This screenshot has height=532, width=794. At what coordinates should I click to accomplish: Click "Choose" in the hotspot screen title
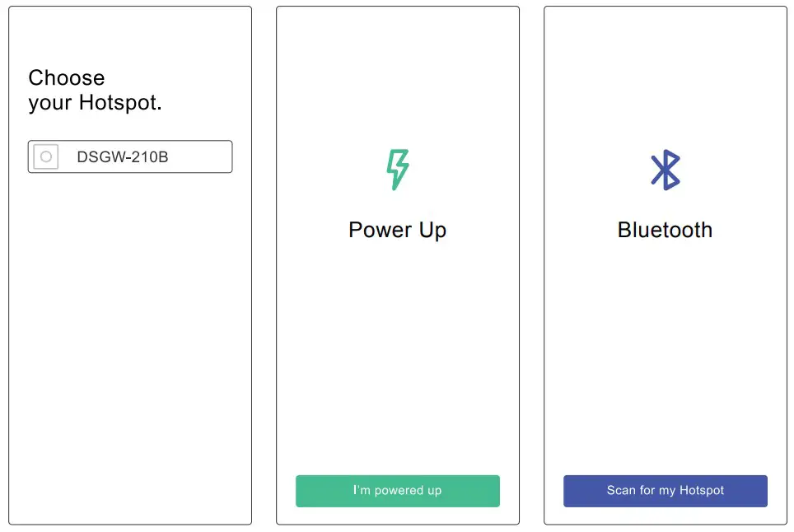click(x=67, y=78)
